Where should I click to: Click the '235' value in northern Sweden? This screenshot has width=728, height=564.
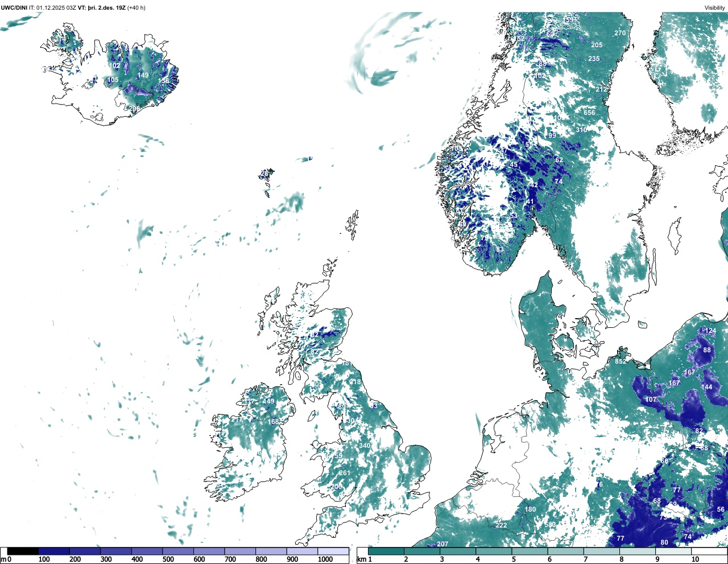594,59
